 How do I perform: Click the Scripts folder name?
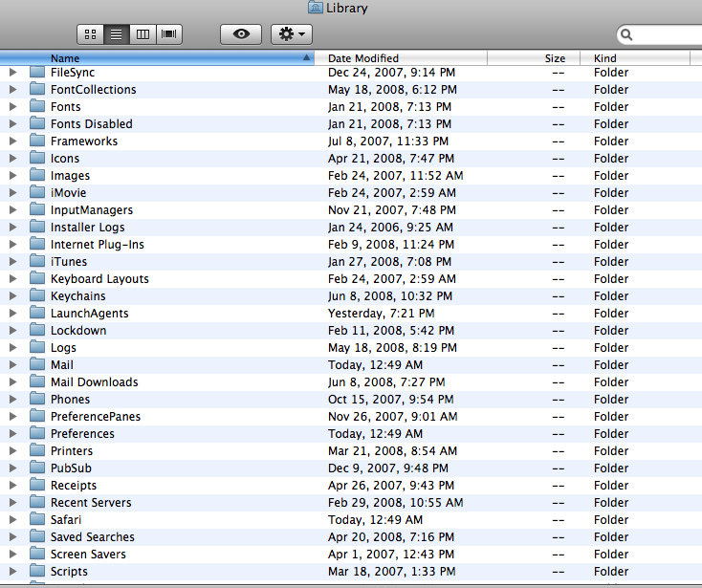(69, 572)
